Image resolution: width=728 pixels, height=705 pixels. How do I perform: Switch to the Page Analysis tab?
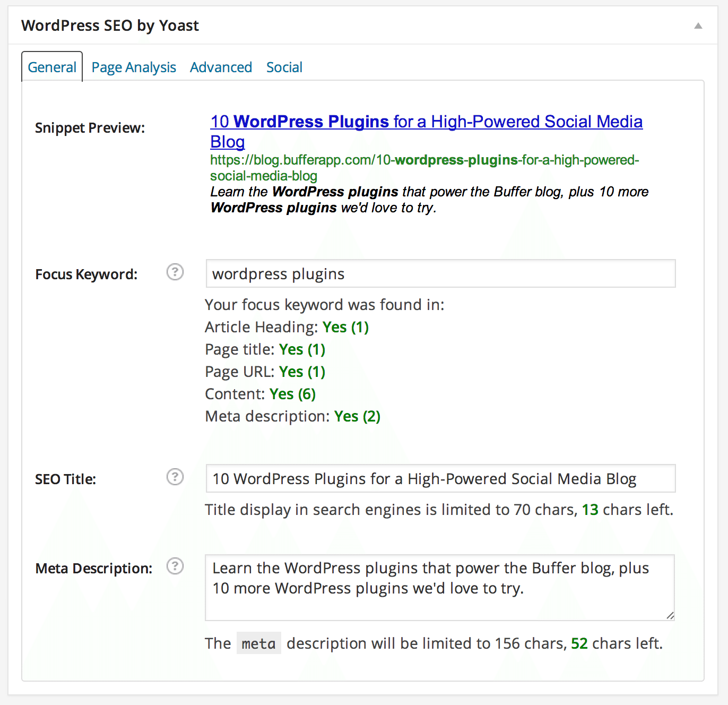(134, 67)
